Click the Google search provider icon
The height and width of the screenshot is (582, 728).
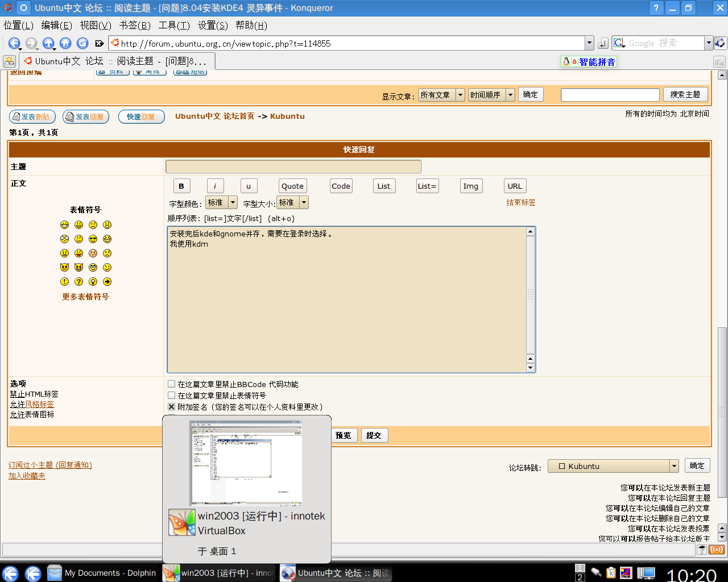(x=619, y=43)
